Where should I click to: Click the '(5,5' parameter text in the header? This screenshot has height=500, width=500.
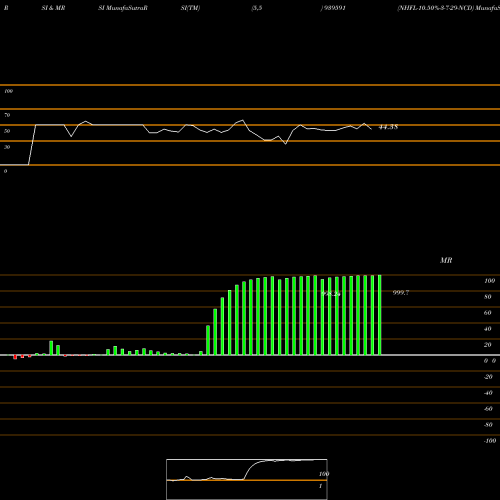point(257,8)
